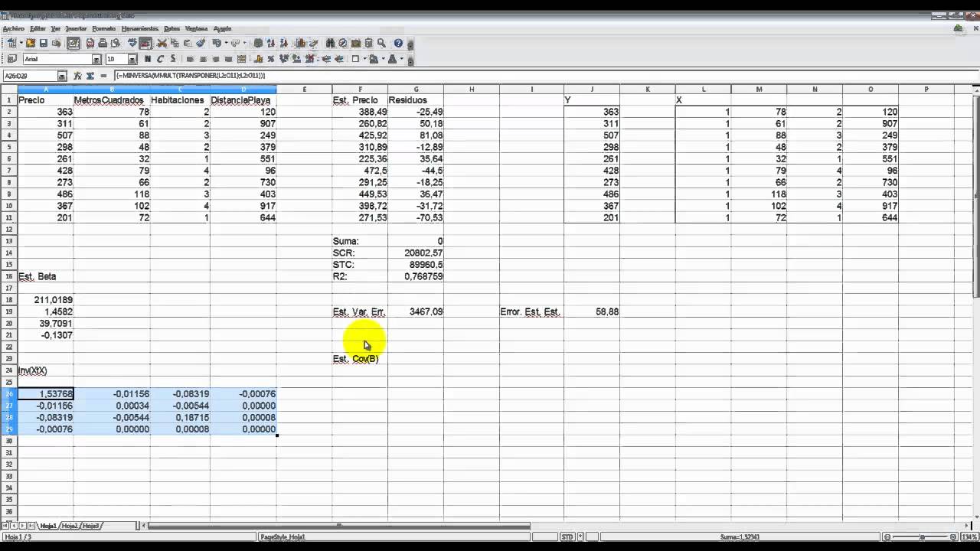Run the Spellcheck icon

pyautogui.click(x=132, y=44)
